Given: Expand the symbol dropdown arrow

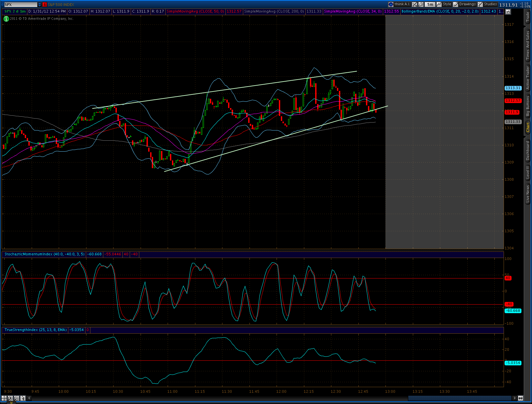Looking at the screenshot, I should [40, 5].
